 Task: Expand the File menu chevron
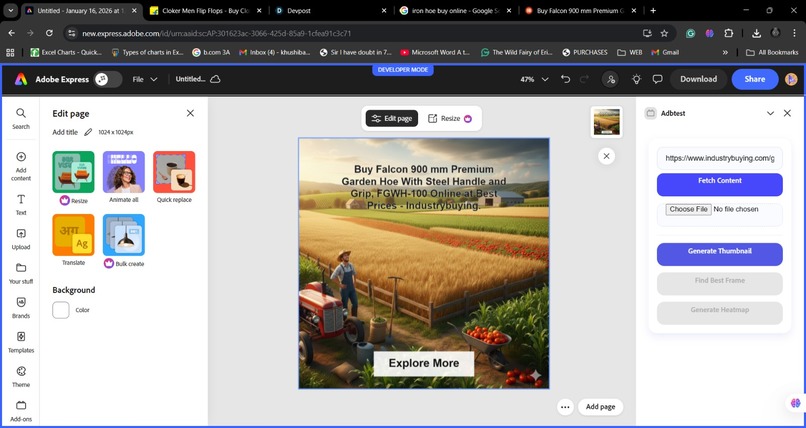pos(154,79)
